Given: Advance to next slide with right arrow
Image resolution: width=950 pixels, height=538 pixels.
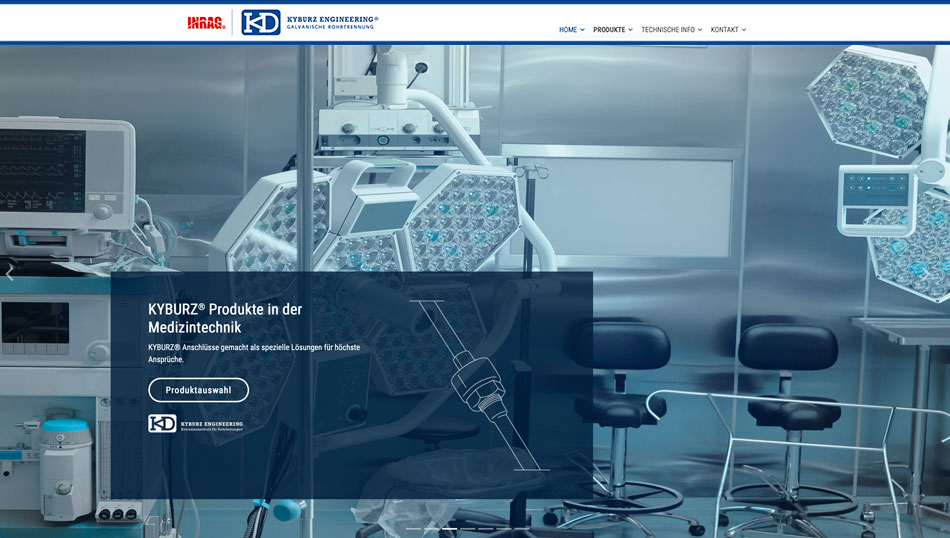Looking at the screenshot, I should tap(938, 273).
